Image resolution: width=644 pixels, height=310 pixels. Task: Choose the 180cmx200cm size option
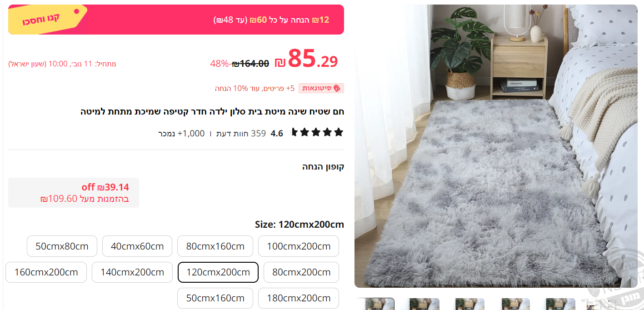click(x=299, y=298)
